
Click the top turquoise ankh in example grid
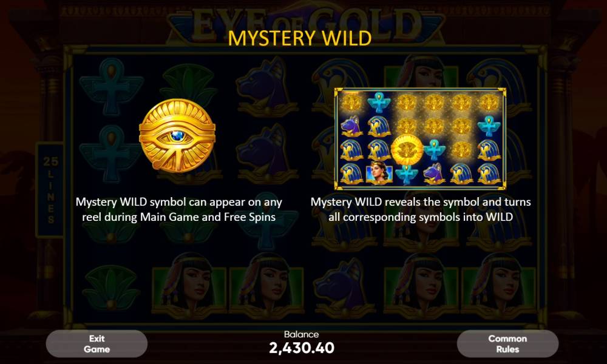coord(379,103)
